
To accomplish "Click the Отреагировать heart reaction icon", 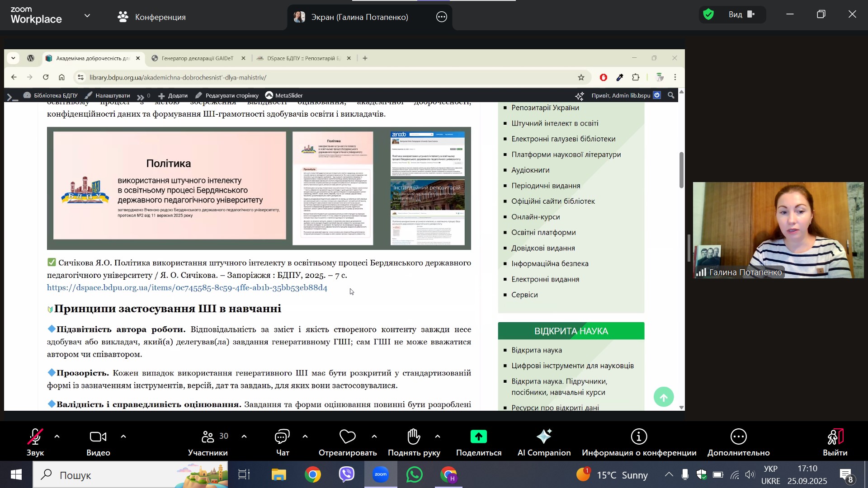I will tap(347, 437).
